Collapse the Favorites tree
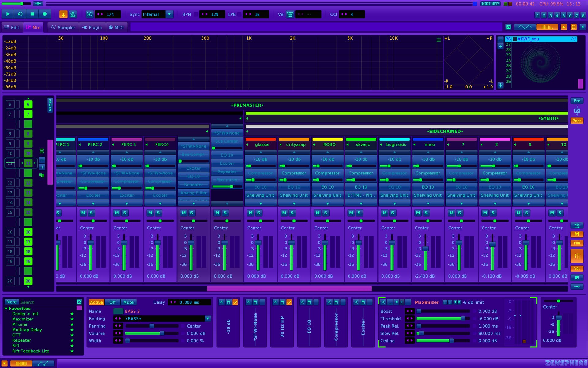Screen dimensions: 588x368 [6, 309]
